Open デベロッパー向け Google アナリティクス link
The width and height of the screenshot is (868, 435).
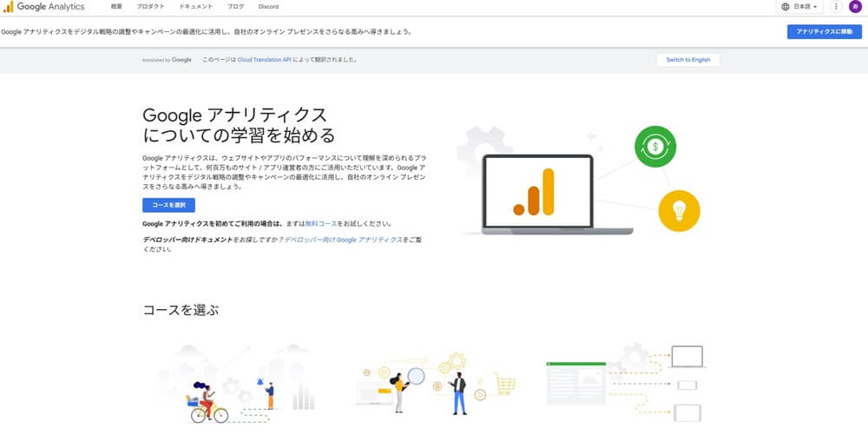343,240
